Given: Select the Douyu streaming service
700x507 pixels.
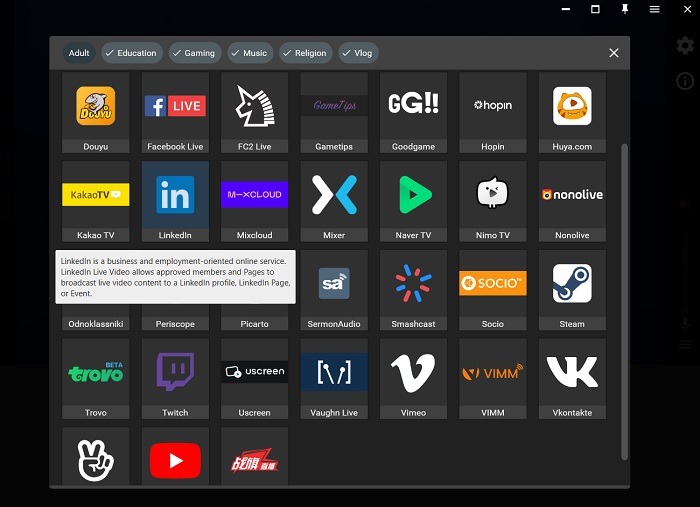Looking at the screenshot, I should pyautogui.click(x=96, y=112).
